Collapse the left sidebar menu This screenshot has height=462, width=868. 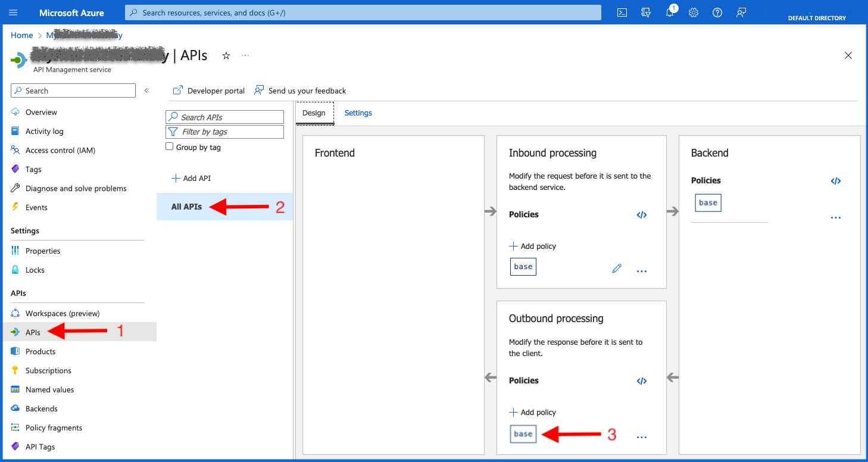(147, 90)
